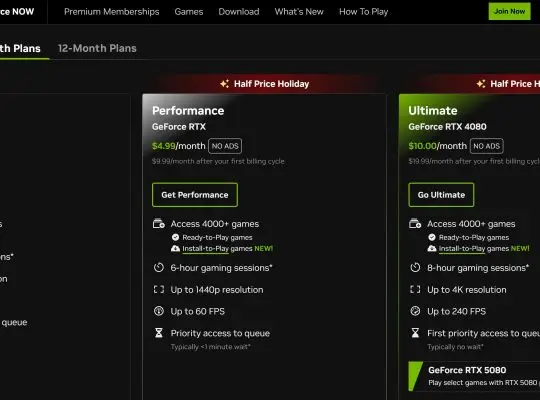Screen dimensions: 540x400
Task: Click cloud download icon in Performance card
Action: (x=175, y=248)
